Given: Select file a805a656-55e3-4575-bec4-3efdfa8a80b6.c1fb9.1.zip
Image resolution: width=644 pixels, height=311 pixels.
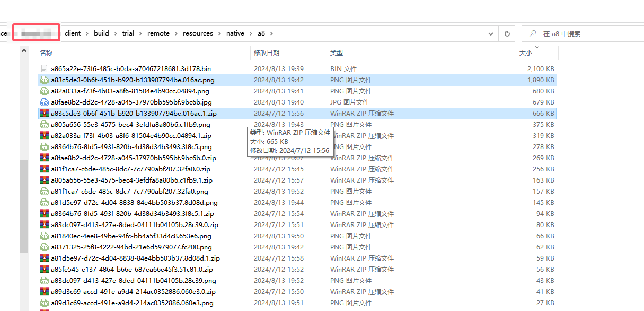Looking at the screenshot, I should click(x=131, y=180).
